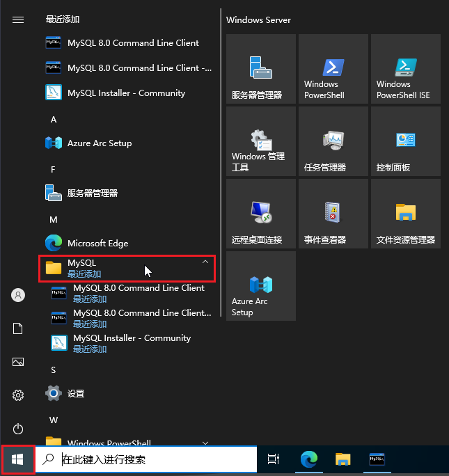Launch Microsoft Edge from the app list
This screenshot has width=449, height=476.
[x=127, y=243]
